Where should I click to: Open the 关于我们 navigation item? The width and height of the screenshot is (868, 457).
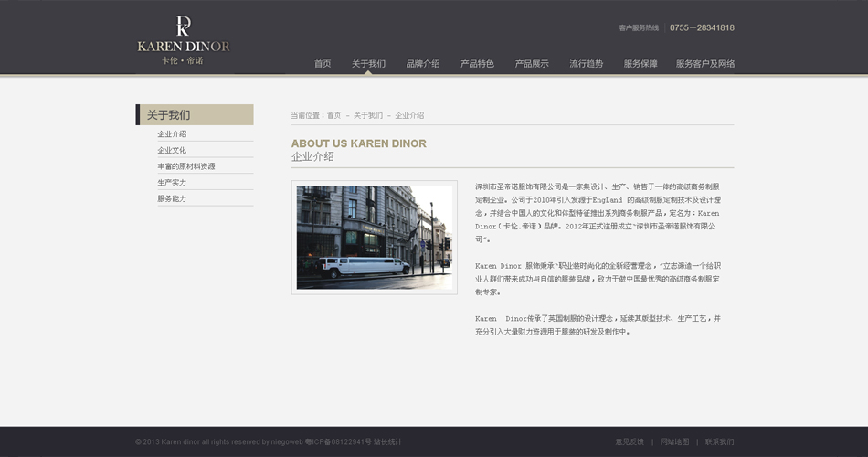click(369, 64)
